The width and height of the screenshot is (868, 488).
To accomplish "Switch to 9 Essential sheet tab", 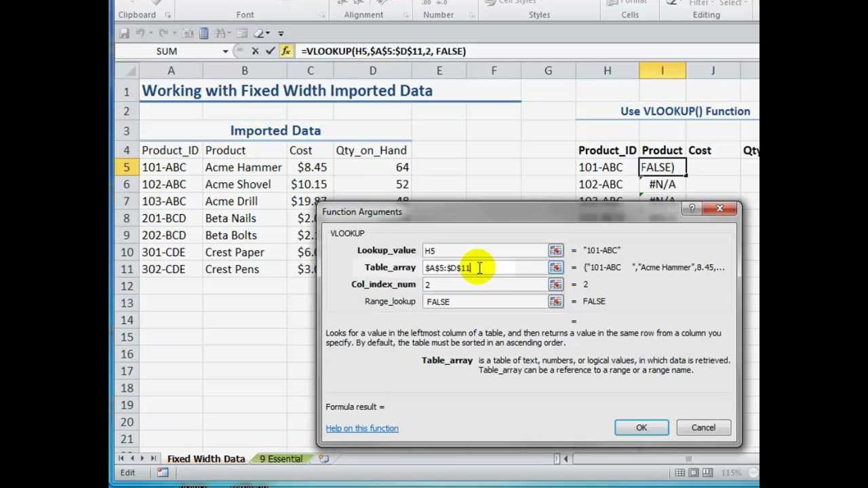I will (281, 459).
